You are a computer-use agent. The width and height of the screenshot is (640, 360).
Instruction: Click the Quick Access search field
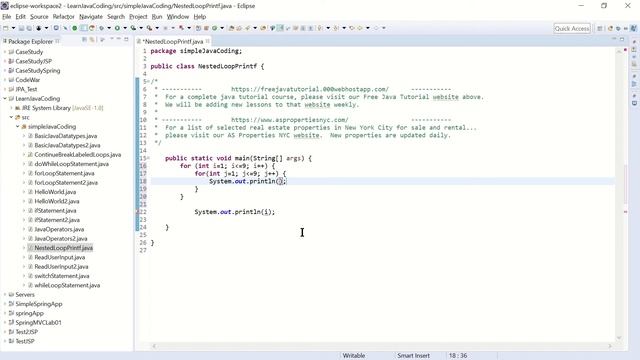(x=572, y=28)
